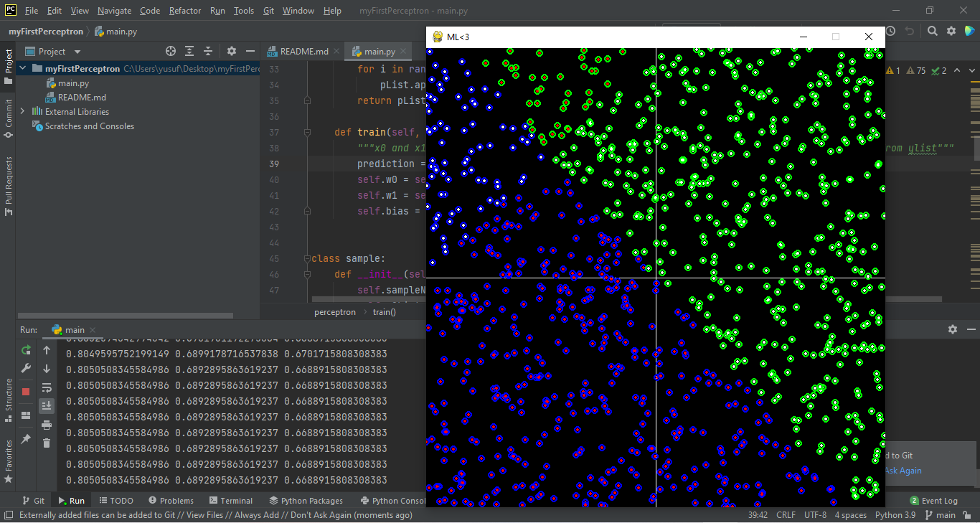Expand the External Libraries node
Viewport: 980px width, 523px height.
pos(23,112)
